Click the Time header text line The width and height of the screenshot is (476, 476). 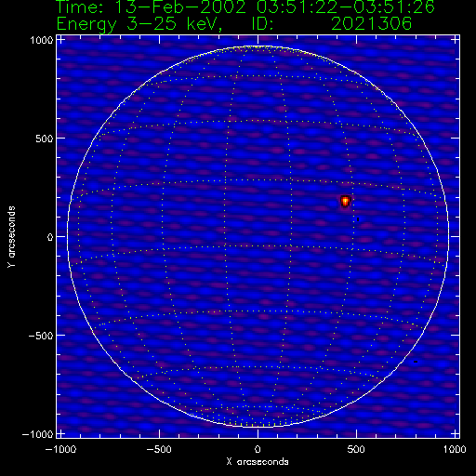[245, 7]
